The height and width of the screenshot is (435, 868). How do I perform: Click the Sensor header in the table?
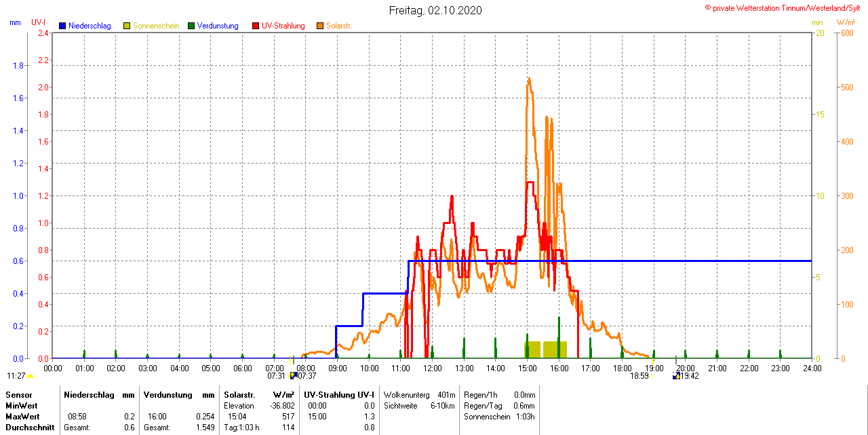(x=19, y=394)
